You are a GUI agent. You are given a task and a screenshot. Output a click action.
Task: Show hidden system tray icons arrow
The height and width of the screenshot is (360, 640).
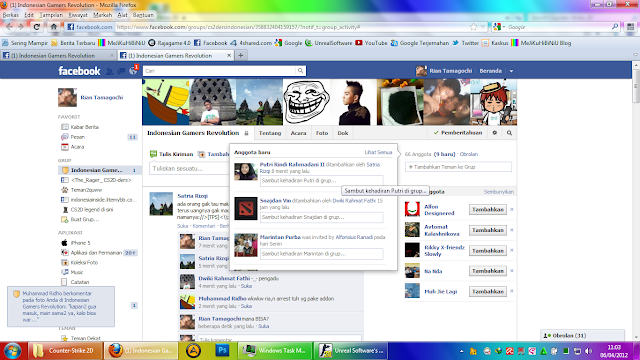pos(462,351)
